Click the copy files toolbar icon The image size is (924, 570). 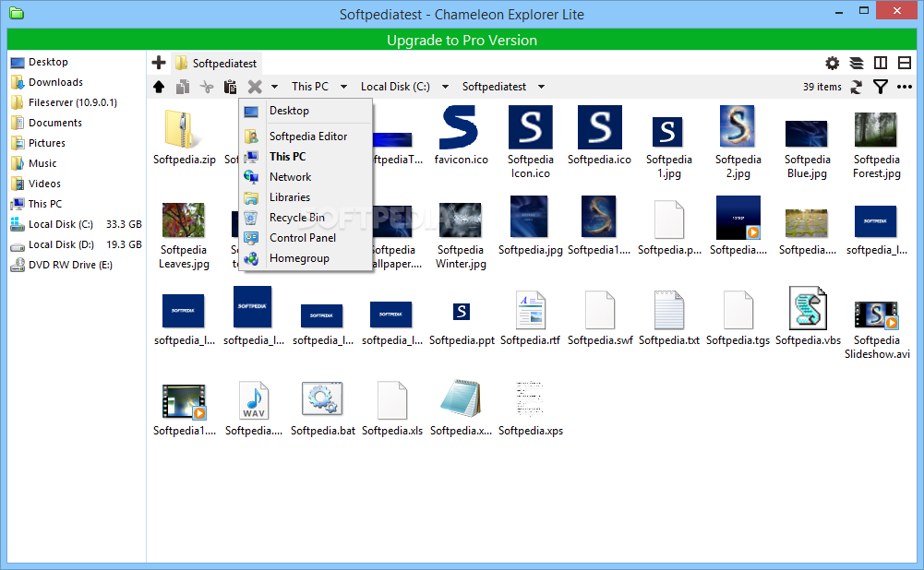(x=183, y=87)
